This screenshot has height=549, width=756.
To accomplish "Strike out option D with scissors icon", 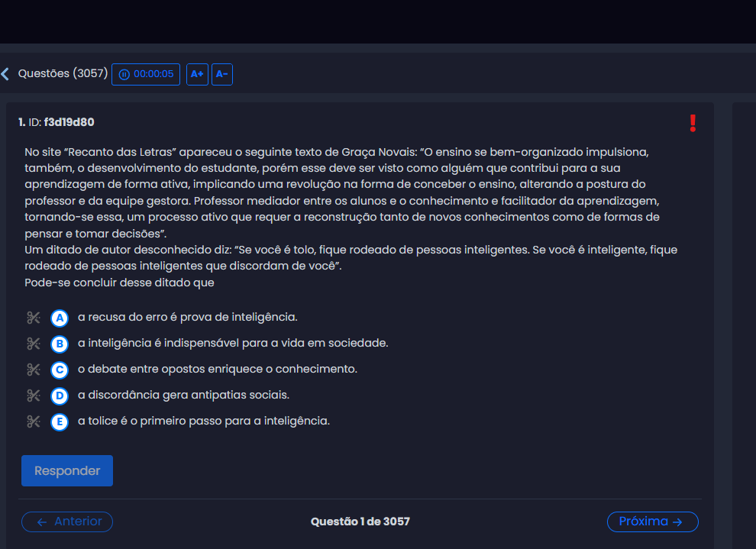I will (34, 396).
